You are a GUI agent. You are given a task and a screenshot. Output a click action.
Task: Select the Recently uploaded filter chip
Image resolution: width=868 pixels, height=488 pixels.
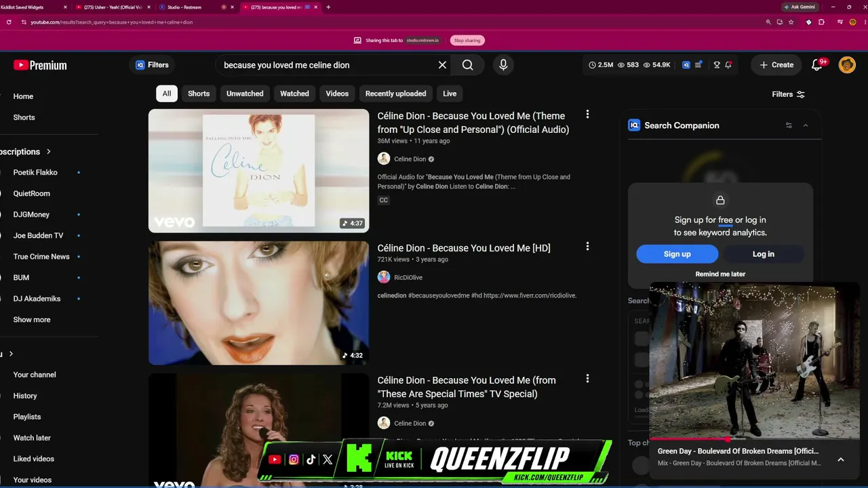[x=396, y=94]
